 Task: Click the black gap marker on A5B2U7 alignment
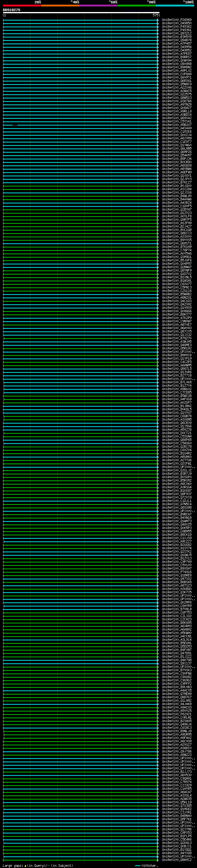point(15,125)
